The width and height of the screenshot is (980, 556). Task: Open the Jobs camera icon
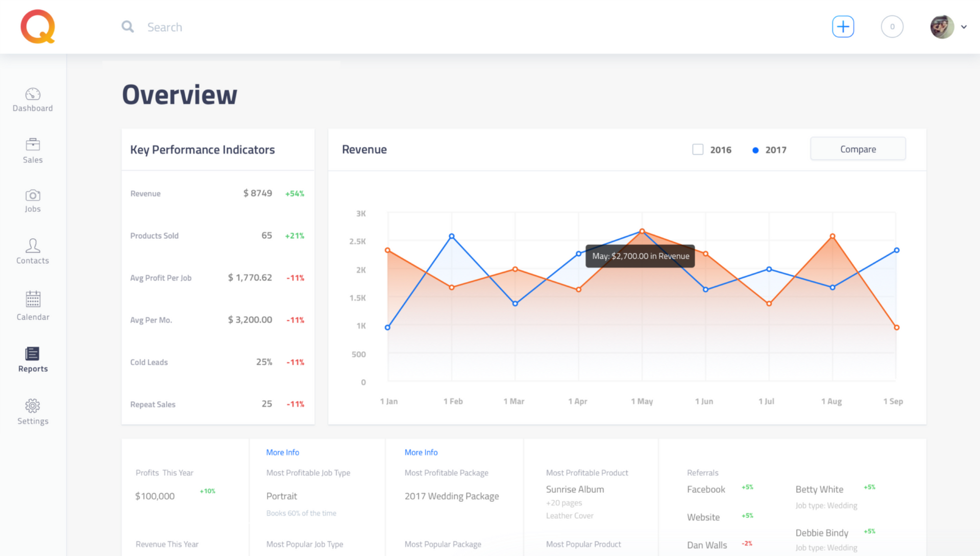coord(32,195)
